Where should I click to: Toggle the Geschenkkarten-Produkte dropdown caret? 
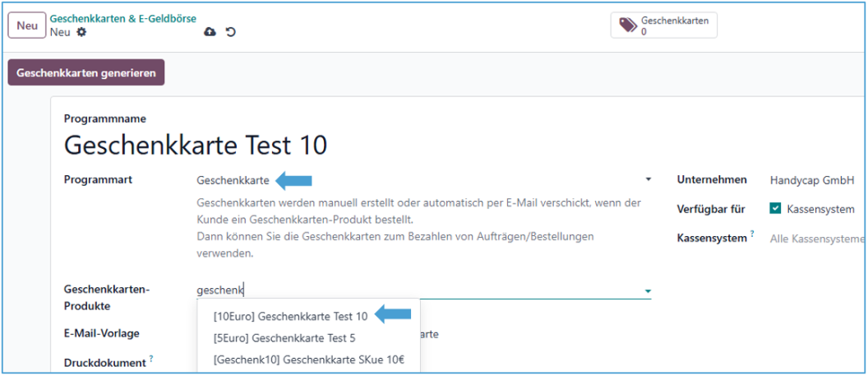(648, 290)
